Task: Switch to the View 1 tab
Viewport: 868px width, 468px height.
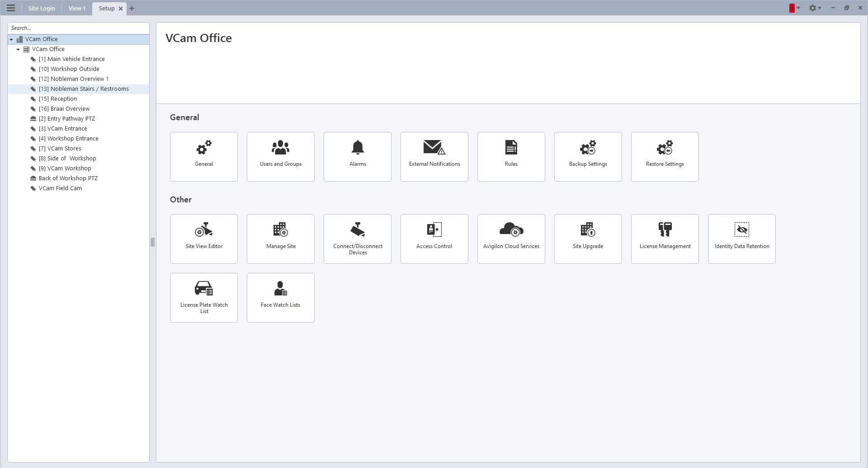Action: (77, 8)
